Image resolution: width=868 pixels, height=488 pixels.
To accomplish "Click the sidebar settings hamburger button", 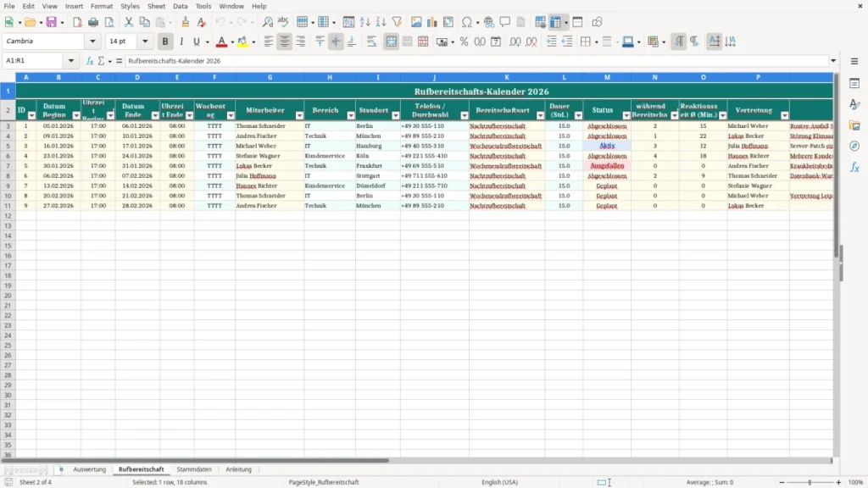I will pos(854,61).
